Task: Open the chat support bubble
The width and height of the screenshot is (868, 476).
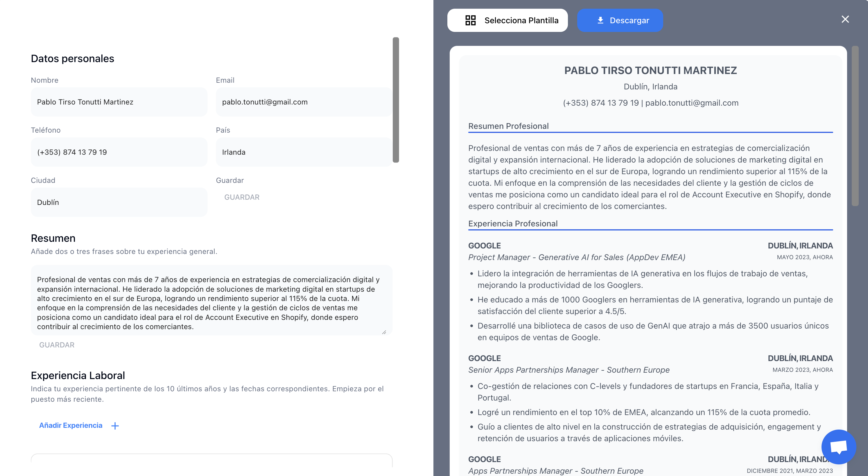Action: point(839,447)
